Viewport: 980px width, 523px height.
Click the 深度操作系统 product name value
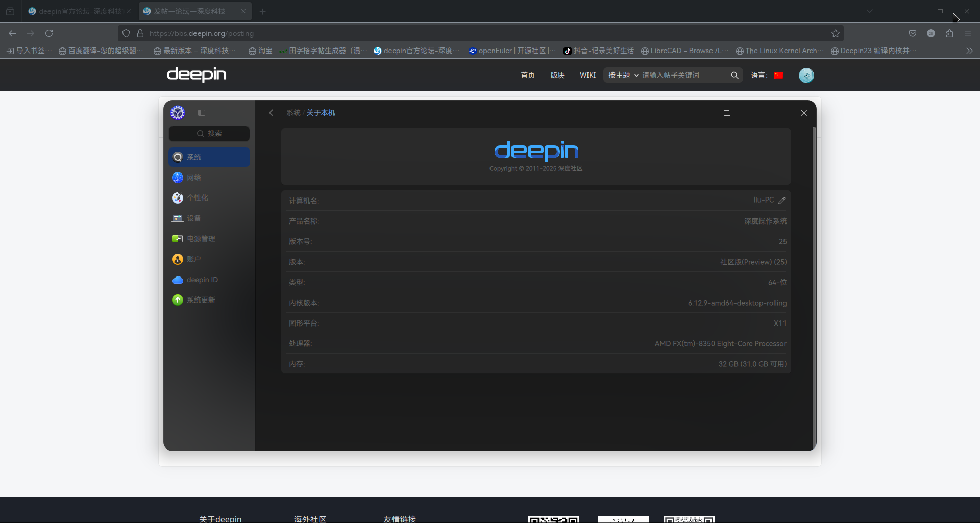766,221
